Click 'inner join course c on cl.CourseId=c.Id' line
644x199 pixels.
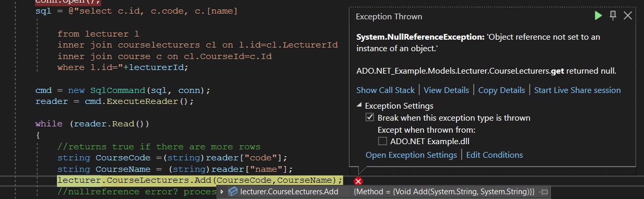click(x=165, y=56)
